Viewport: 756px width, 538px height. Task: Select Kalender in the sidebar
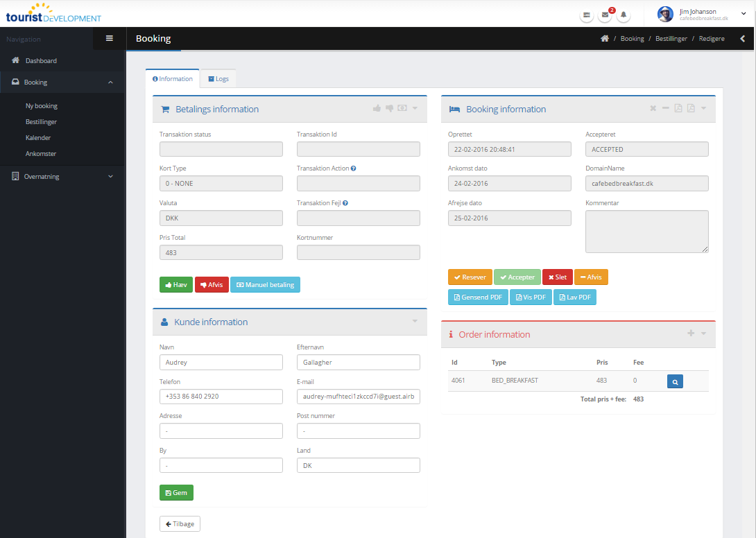point(38,138)
